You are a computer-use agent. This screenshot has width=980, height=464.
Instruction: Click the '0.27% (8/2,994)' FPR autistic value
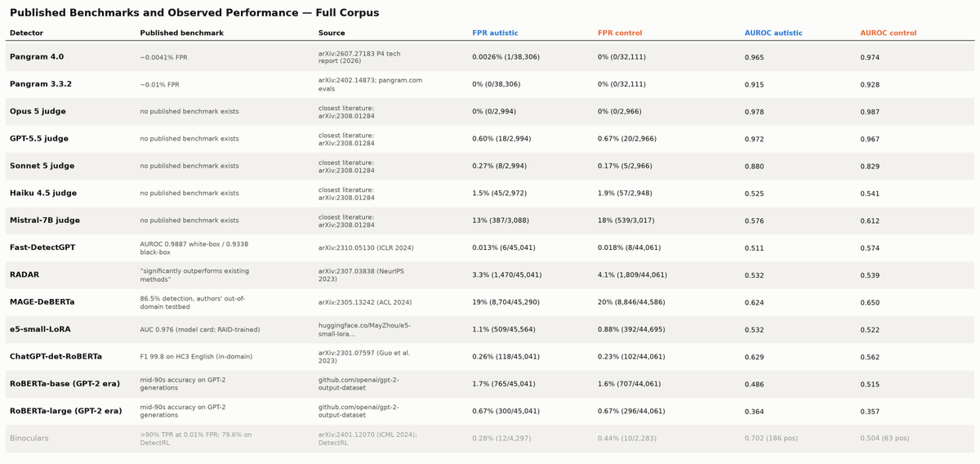[499, 166]
